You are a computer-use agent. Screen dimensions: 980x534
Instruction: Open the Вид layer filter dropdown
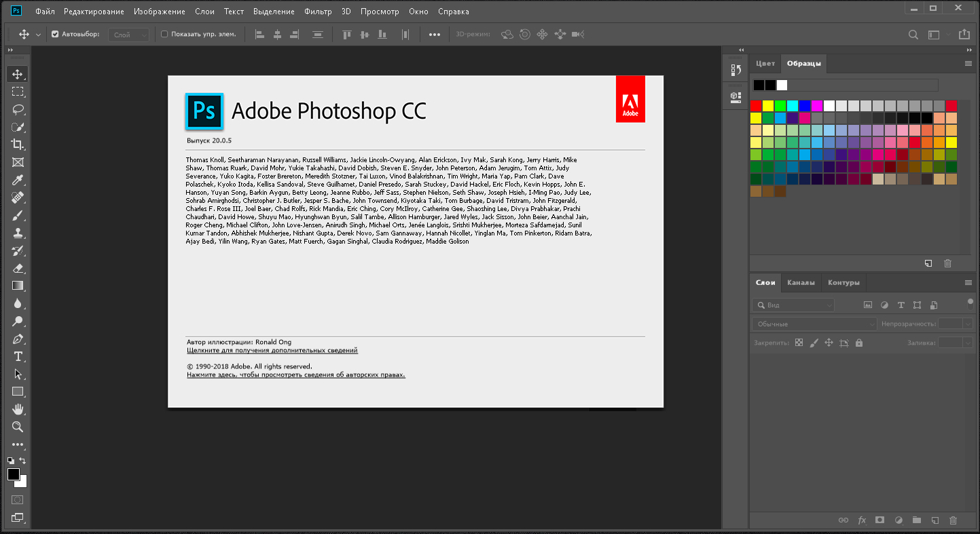(x=793, y=305)
